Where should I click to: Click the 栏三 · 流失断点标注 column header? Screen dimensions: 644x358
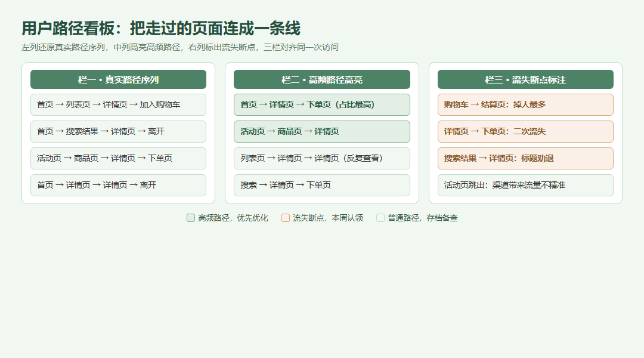point(525,79)
